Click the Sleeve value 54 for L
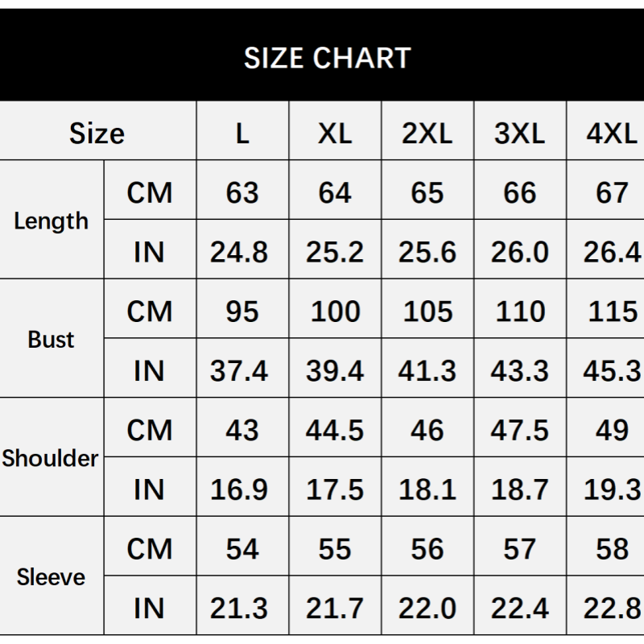The image size is (644, 644). tap(242, 549)
